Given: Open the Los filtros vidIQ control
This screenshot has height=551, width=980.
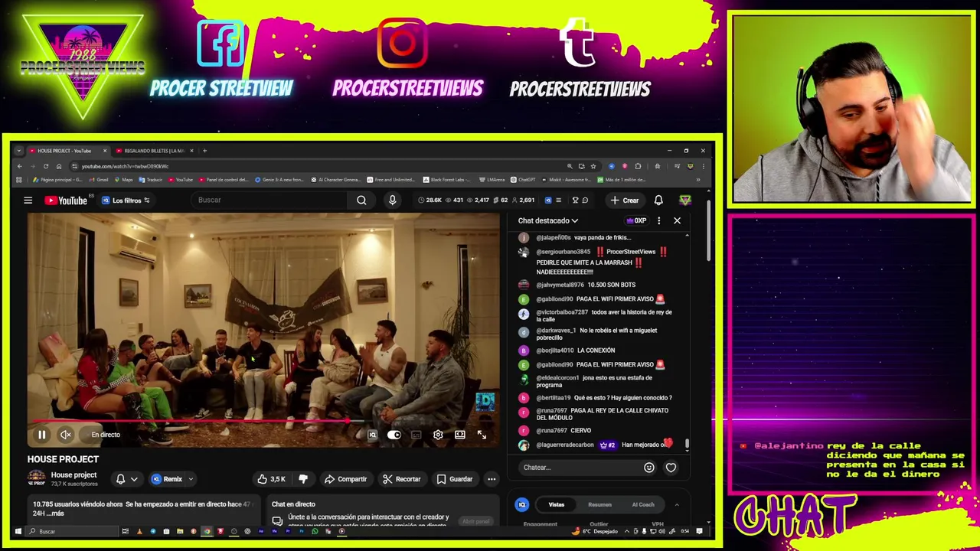Looking at the screenshot, I should (127, 201).
